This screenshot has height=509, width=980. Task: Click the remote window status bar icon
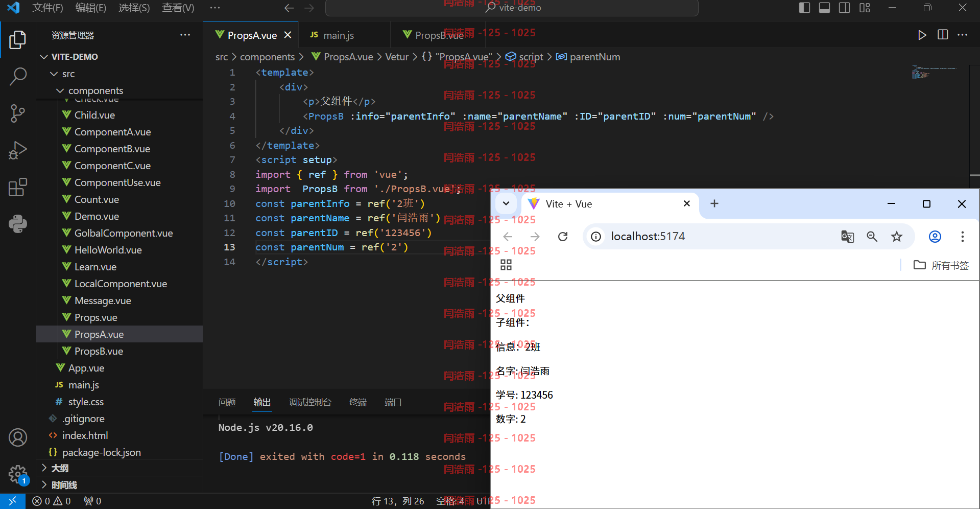tap(12, 501)
